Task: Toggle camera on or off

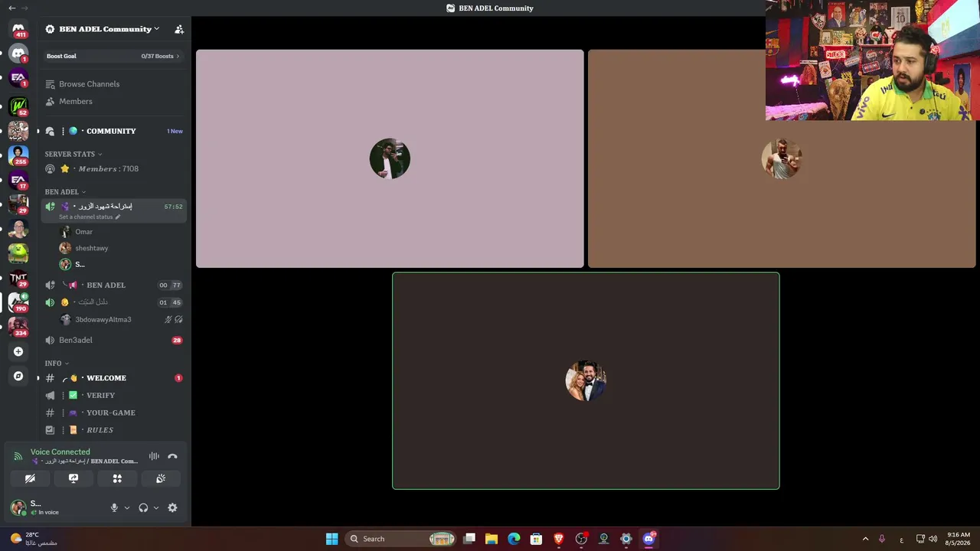Action: point(30,478)
